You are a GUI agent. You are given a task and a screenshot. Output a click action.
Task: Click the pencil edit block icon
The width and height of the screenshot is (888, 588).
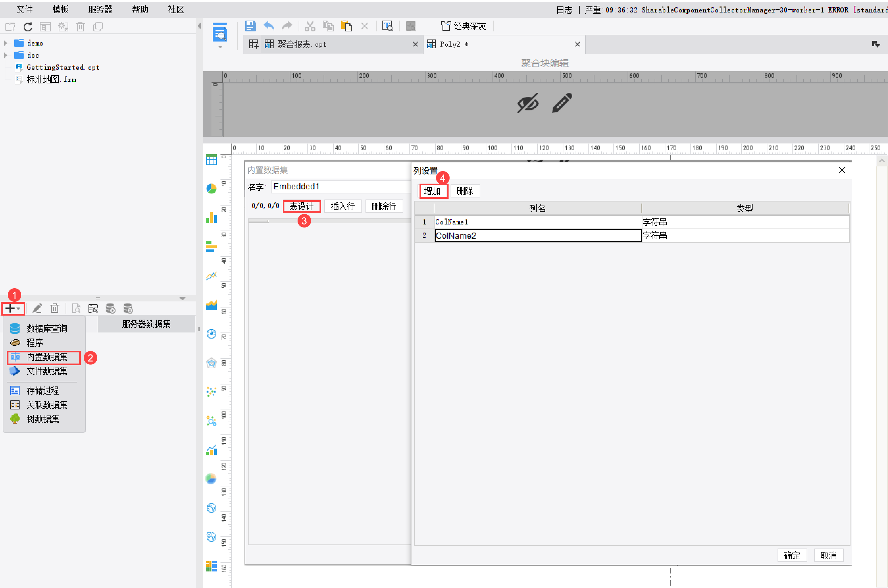[x=562, y=103]
